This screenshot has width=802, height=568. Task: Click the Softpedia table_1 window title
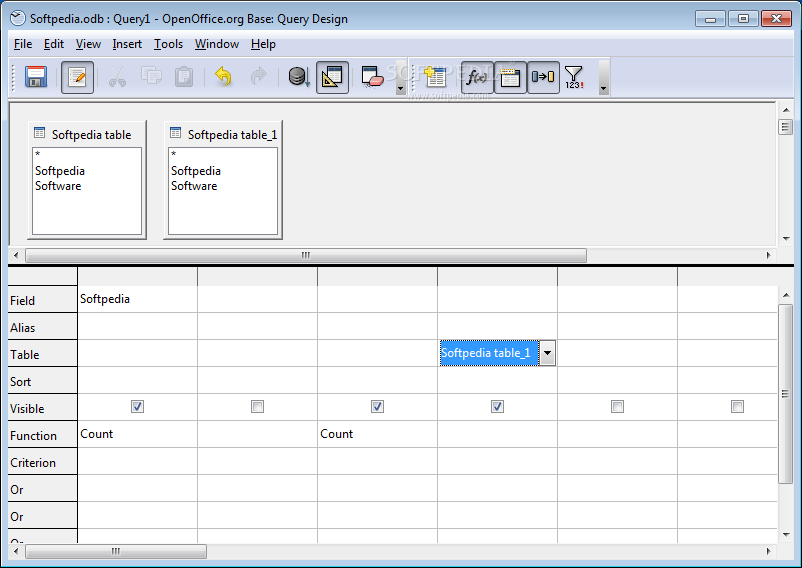[x=232, y=134]
